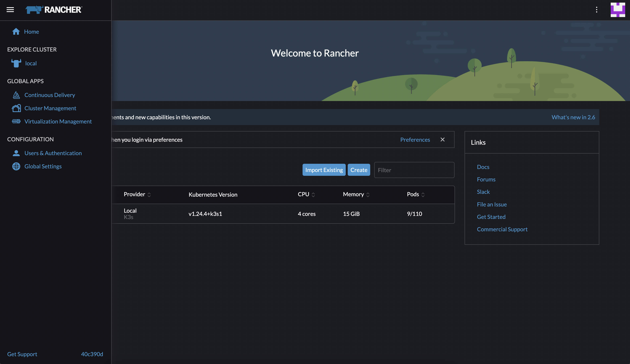Click inside the Filter field
The image size is (630, 364).
coord(414,170)
